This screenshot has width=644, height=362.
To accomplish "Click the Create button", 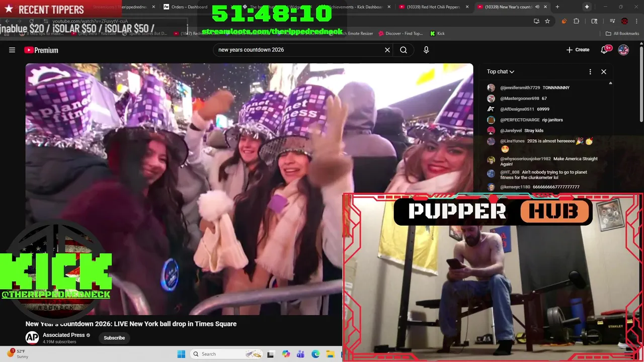I will coord(578,50).
